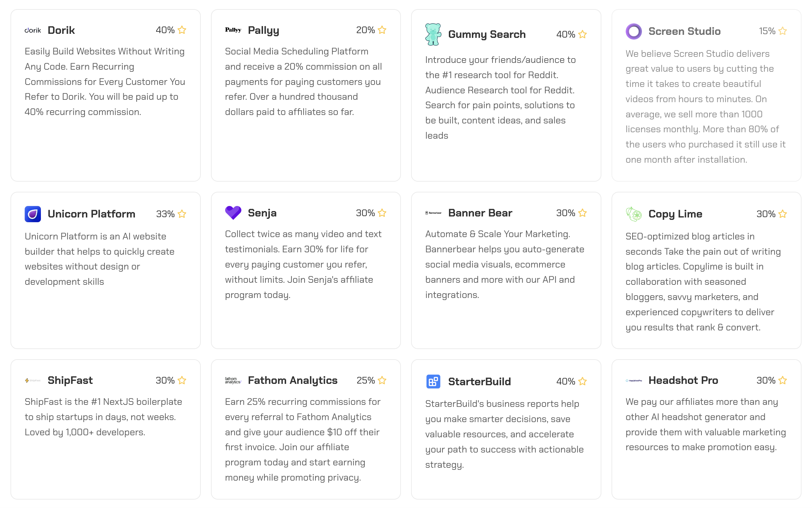Click the Gummy Search bear icon
This screenshot has height=508, width=812.
pyautogui.click(x=433, y=34)
